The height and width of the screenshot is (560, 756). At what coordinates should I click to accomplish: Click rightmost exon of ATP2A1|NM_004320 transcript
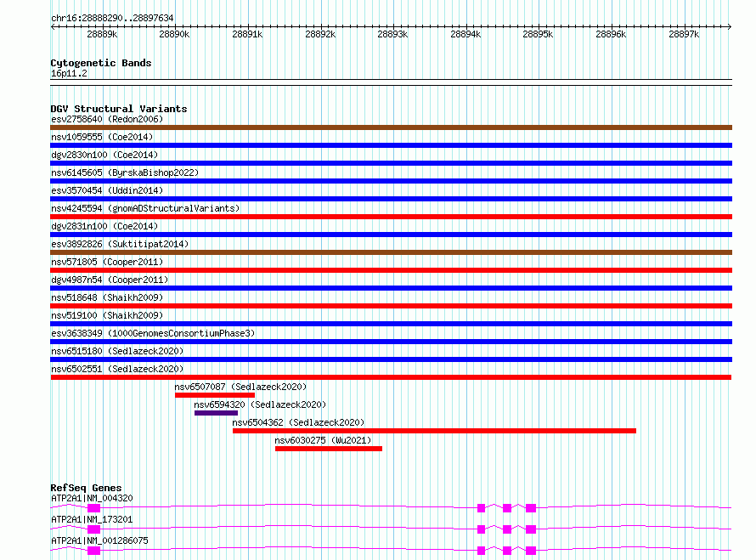531,508
